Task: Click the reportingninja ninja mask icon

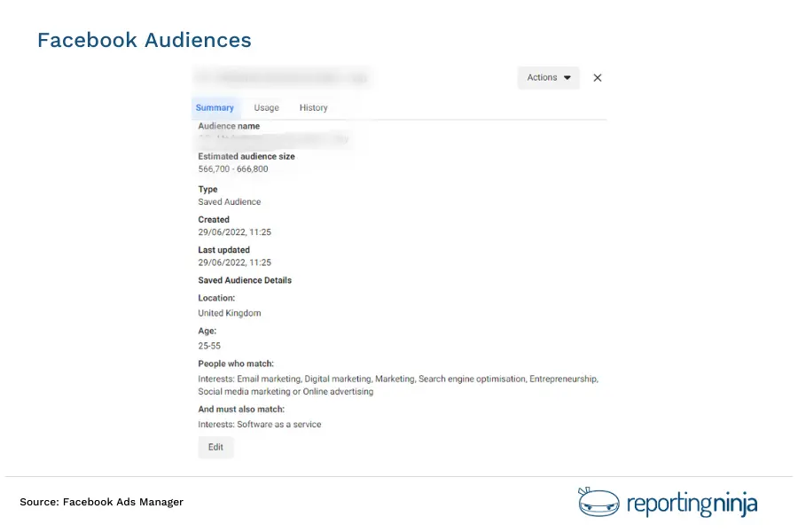Action: tap(598, 502)
